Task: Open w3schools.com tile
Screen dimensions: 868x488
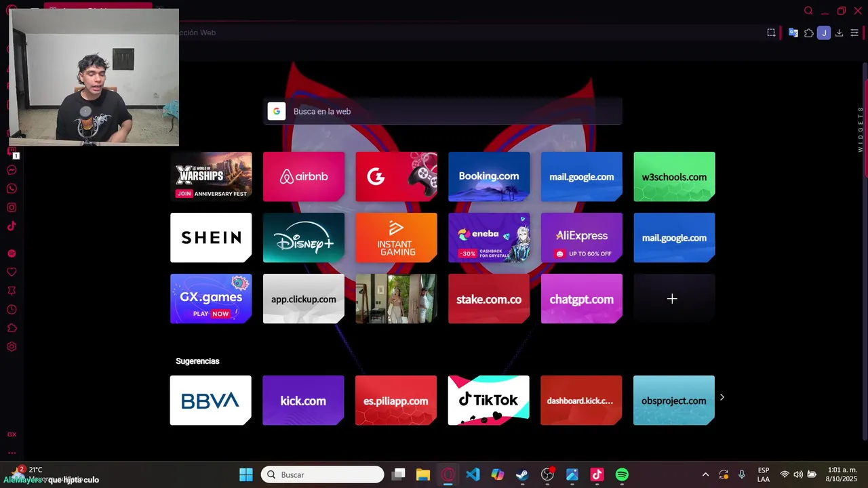Action: point(674,176)
